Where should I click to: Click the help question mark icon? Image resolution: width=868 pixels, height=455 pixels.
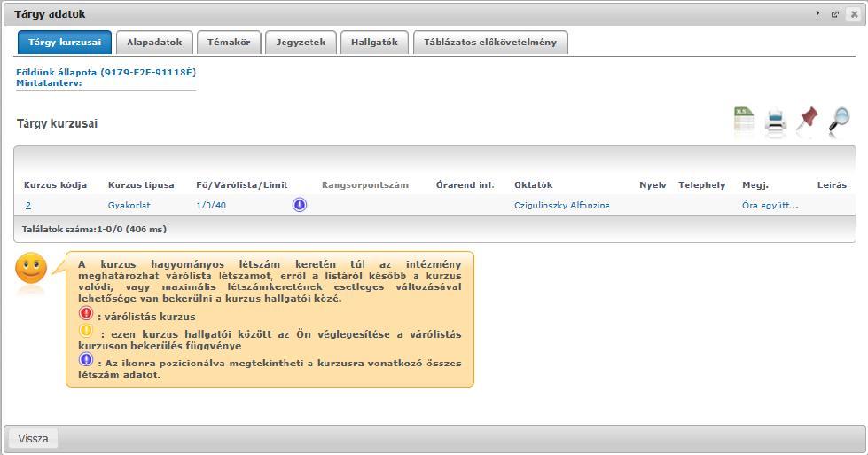[x=817, y=14]
